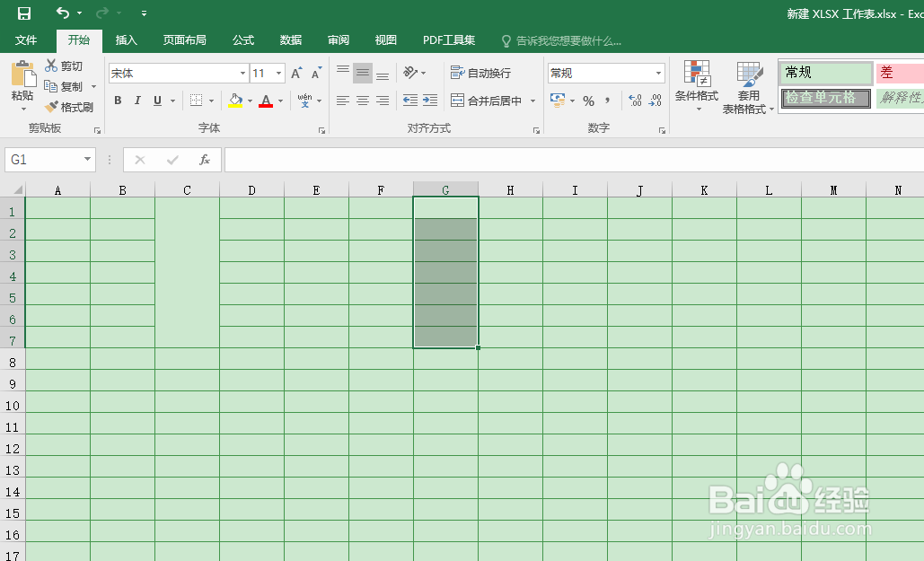This screenshot has height=561, width=924.
Task: Align text left
Action: click(x=343, y=101)
